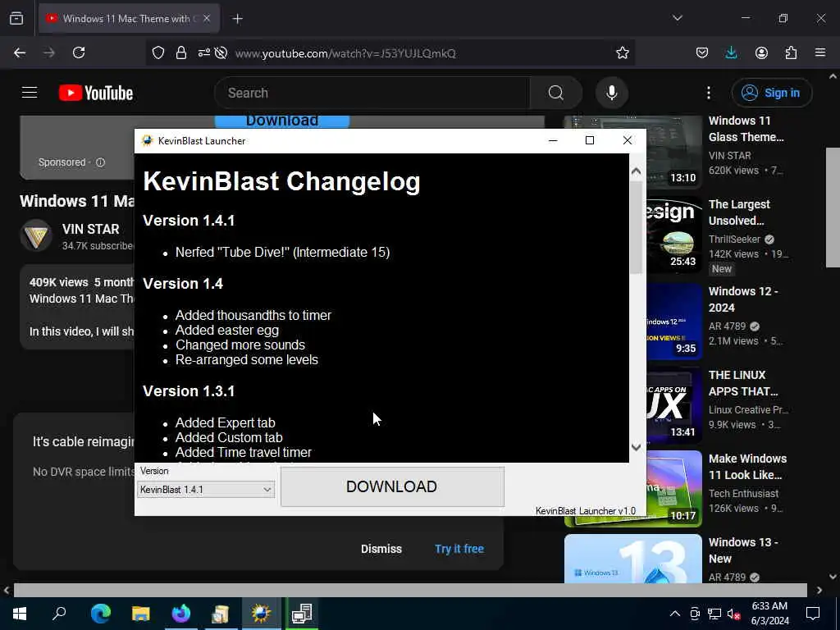This screenshot has width=840, height=630.
Task: Click the muted volume tray icon
Action: click(734, 614)
